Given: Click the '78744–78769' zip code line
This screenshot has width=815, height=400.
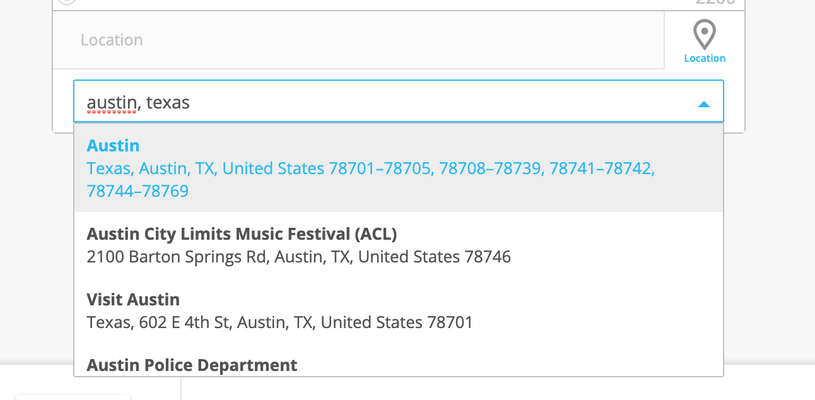Looking at the screenshot, I should coord(137,191).
